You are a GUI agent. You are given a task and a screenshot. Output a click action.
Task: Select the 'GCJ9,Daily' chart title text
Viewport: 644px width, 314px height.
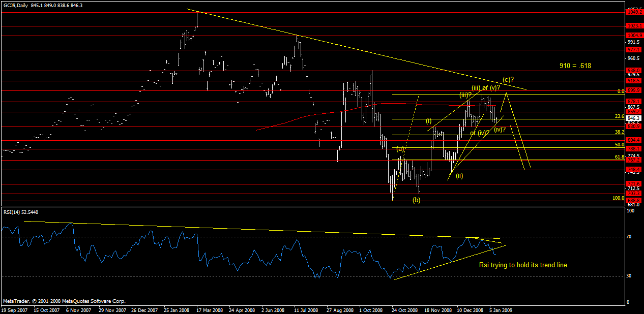tap(14, 6)
